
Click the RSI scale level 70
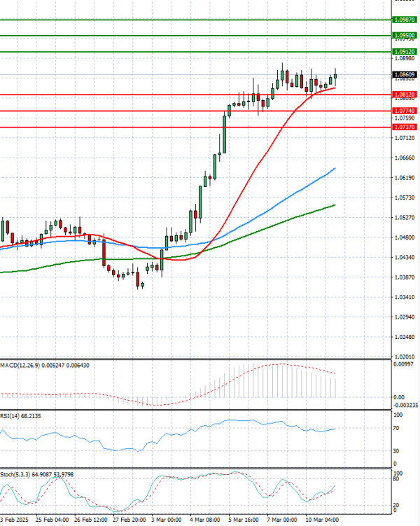[396, 428]
